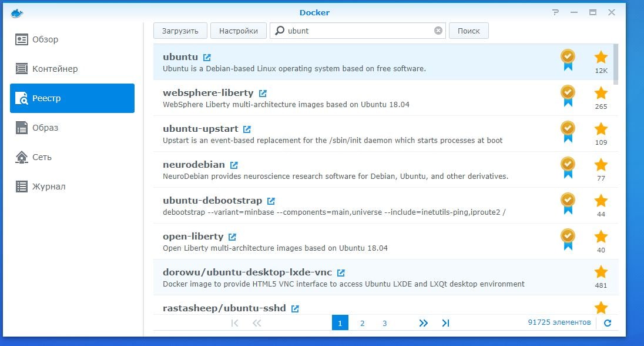
Task: Open external link icon next to websphere-liberty
Action: click(263, 94)
